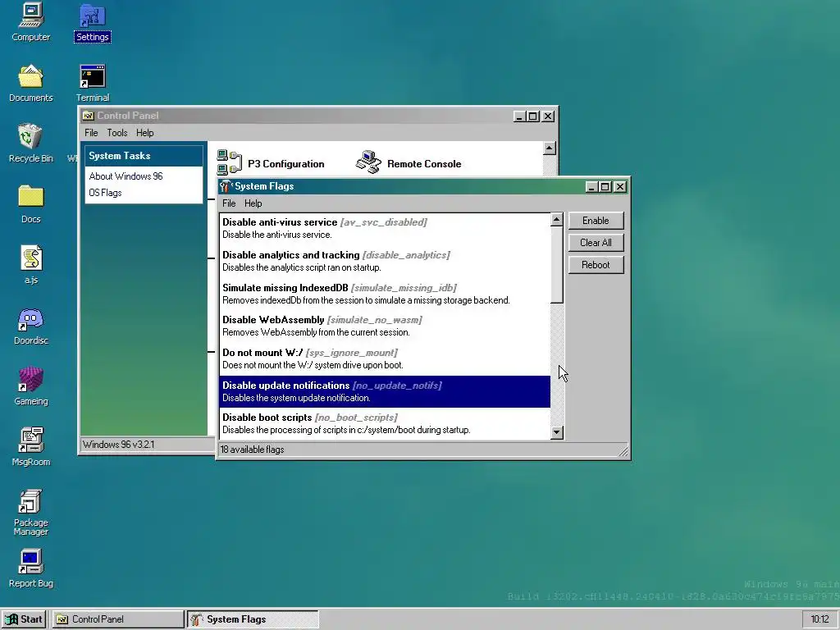Click the Clear All button

[x=596, y=243]
